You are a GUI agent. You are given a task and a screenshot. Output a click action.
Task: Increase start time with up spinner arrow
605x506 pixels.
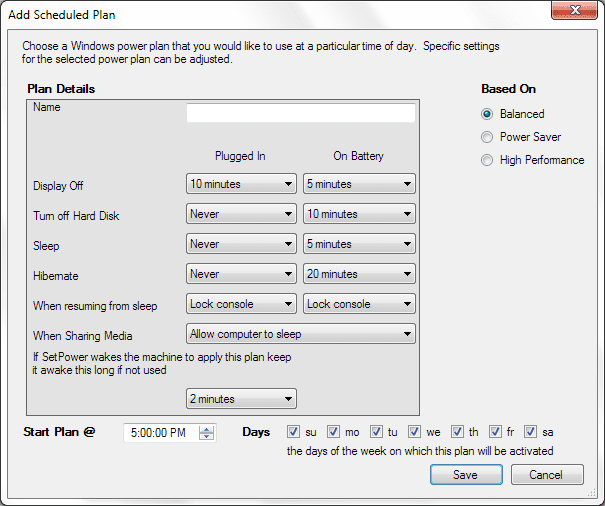click(206, 429)
